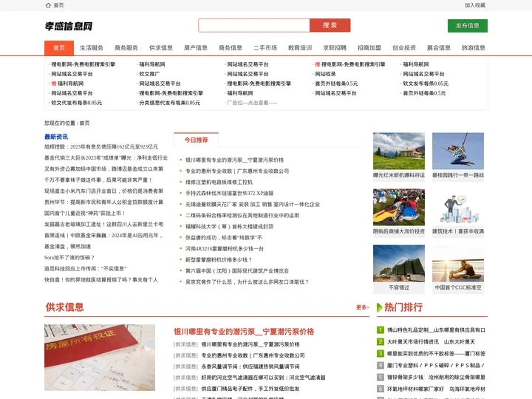532x399 pixels.
Task: Open news 千万不要拿袜子做这件事
Action: (98, 180)
